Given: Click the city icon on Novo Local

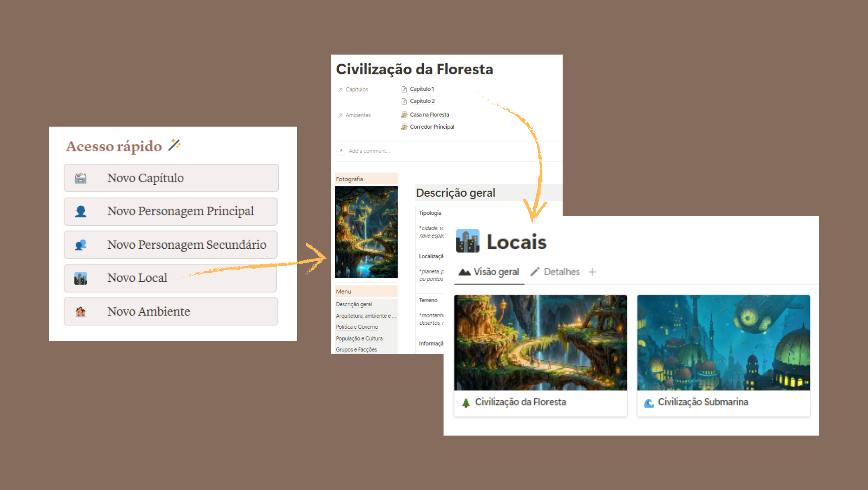Looking at the screenshot, I should pos(81,278).
